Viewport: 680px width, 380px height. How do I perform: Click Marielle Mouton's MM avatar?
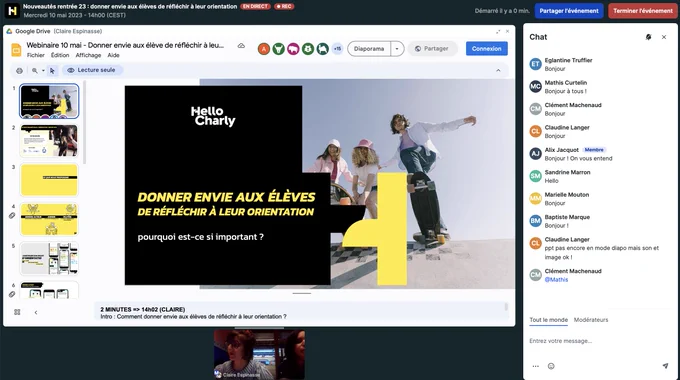click(536, 199)
